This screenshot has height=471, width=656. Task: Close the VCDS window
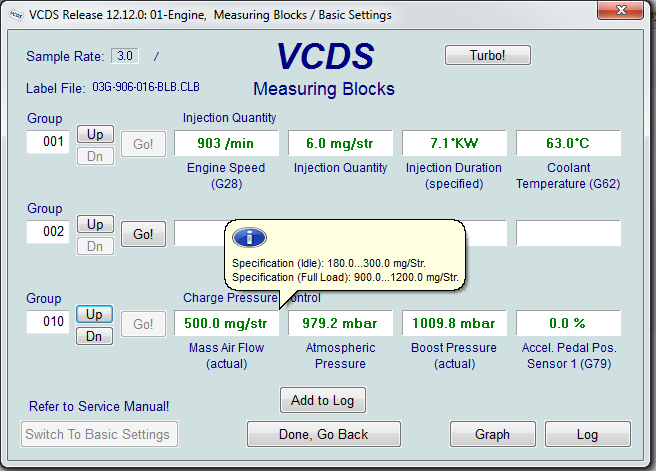[621, 10]
